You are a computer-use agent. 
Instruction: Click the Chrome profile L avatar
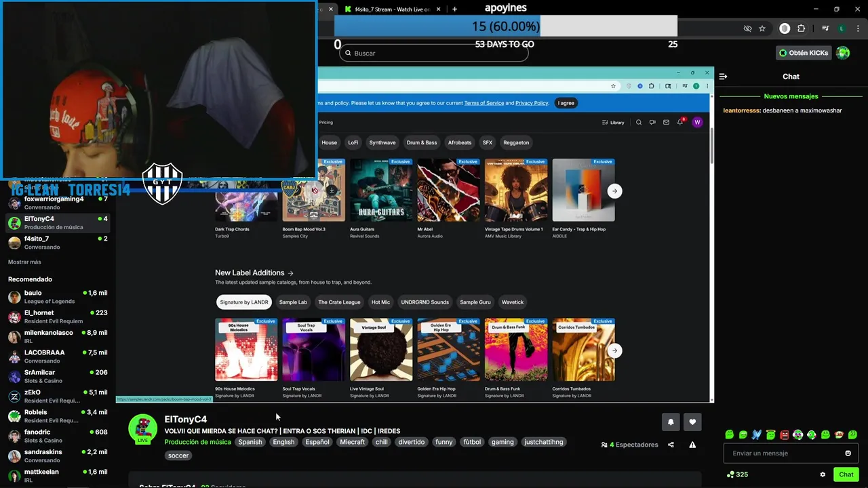[x=842, y=28]
